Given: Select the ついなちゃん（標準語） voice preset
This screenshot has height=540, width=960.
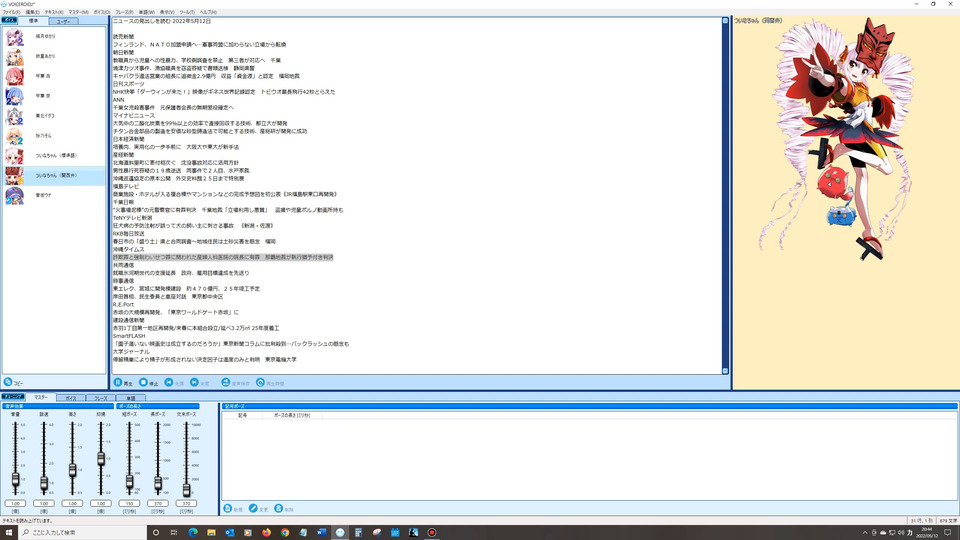Looking at the screenshot, I should coord(54,156).
